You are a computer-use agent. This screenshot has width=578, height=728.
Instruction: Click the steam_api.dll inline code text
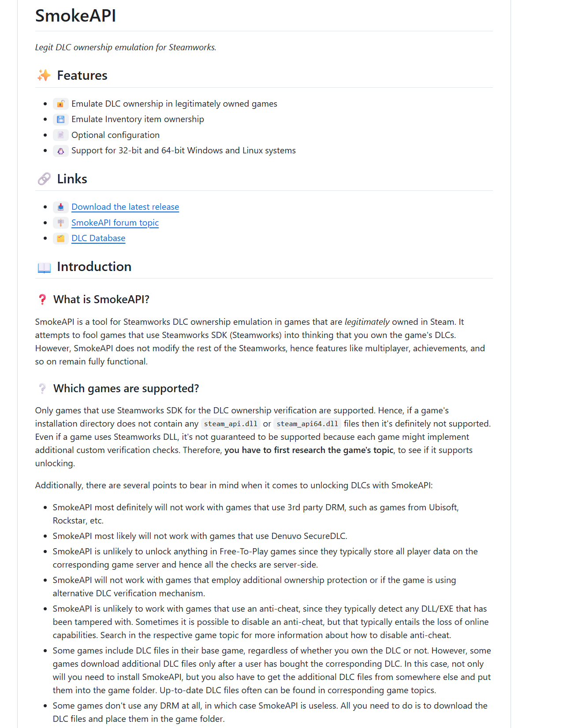click(x=231, y=424)
